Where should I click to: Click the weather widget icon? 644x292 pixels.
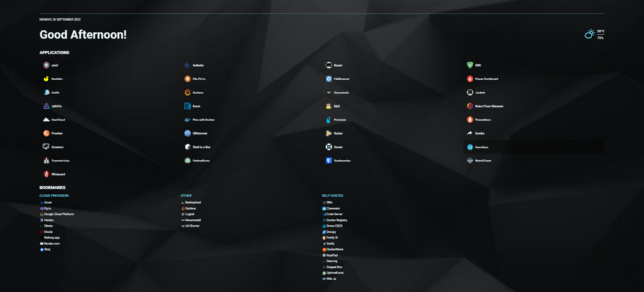pos(589,34)
